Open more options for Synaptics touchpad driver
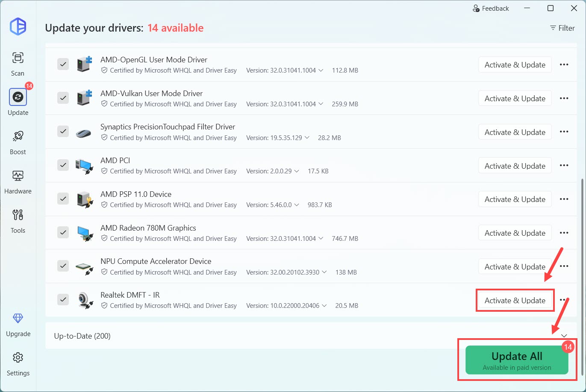The width and height of the screenshot is (586, 392). click(564, 132)
